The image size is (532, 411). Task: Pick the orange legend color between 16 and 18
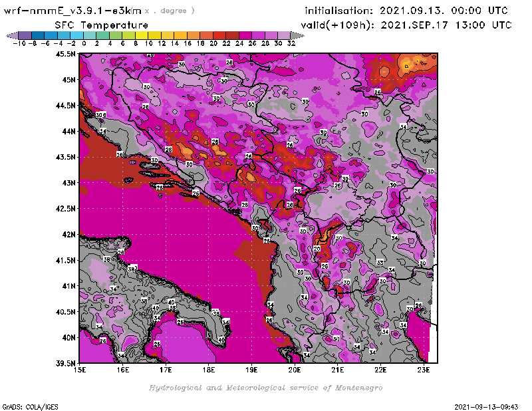pyautogui.click(x=194, y=36)
